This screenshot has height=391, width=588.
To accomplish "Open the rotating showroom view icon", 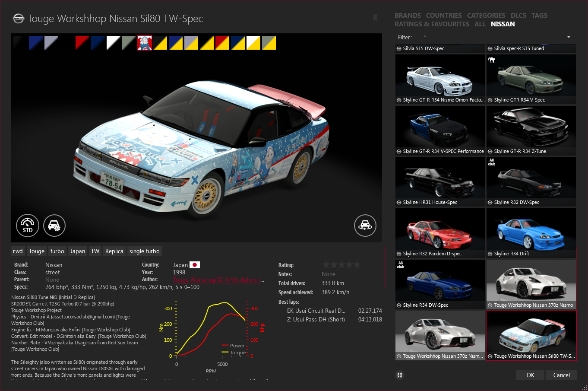I will (x=365, y=226).
